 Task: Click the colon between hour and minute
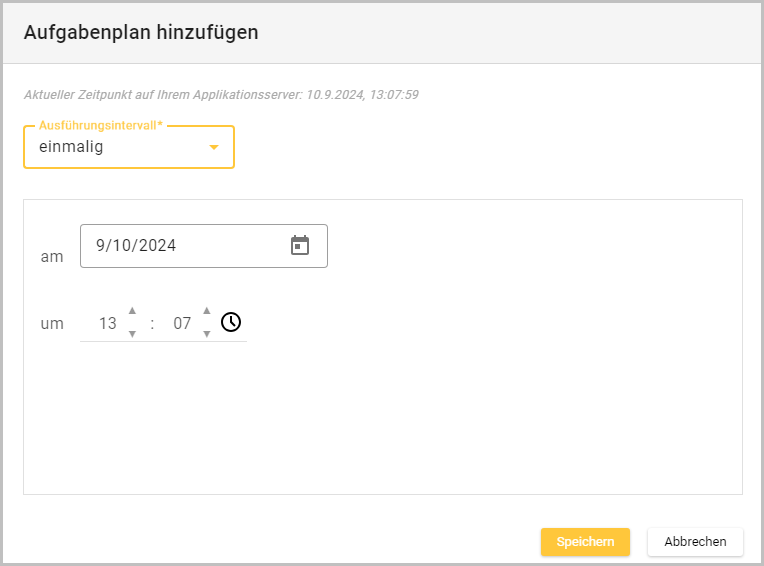click(152, 324)
